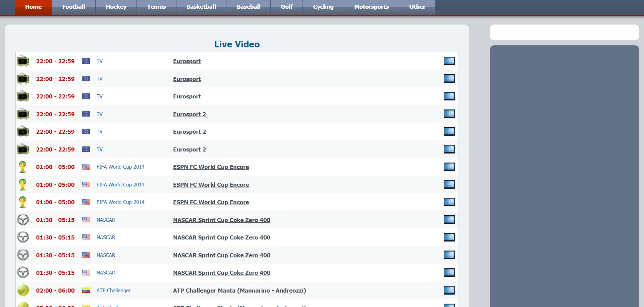The image size is (644, 307).
Task: Click the watch screen icon for the fourth NASCAR row
Action: coord(449,272)
